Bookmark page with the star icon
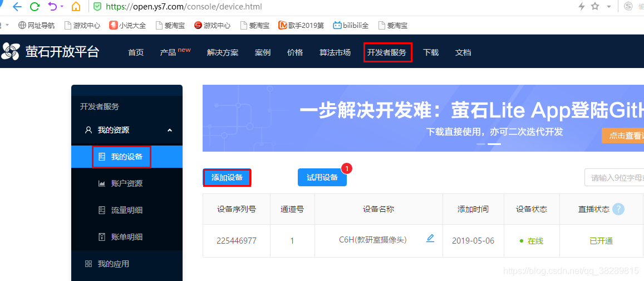Viewport: 644px width, 281px height. pyautogui.click(x=595, y=7)
